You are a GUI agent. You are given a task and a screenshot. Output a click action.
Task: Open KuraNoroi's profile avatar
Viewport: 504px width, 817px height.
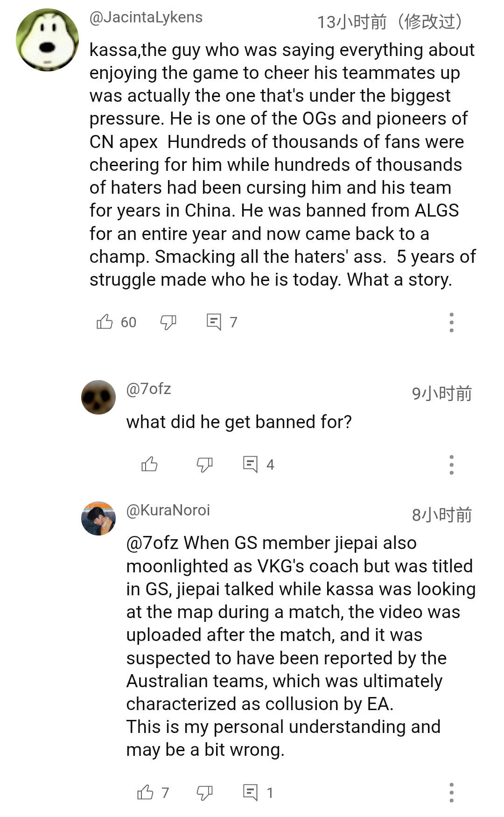point(98,518)
